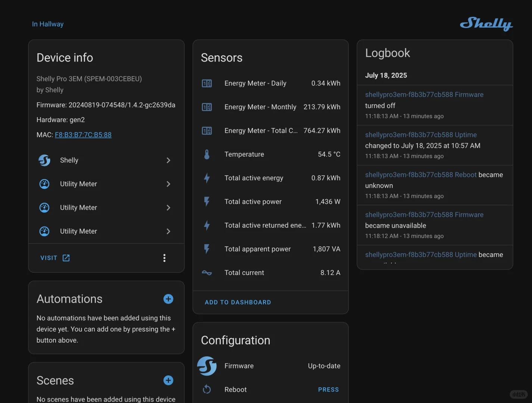Open the Energy Meter - Daily sensor row

click(x=271, y=83)
